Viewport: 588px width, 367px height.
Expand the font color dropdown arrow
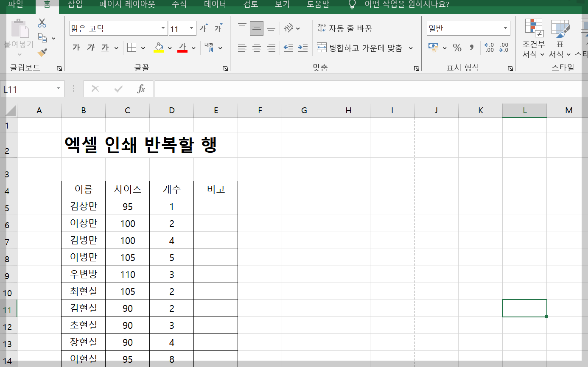pyautogui.click(x=193, y=48)
